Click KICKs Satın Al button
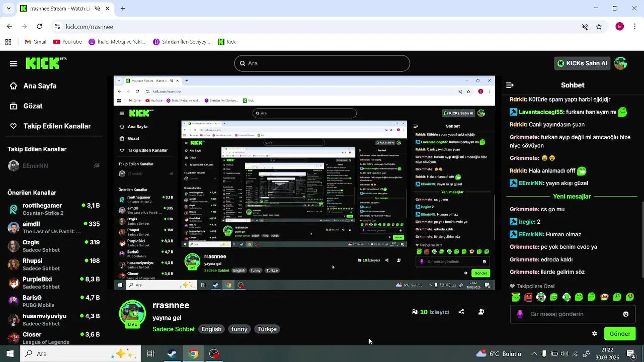644x362 pixels. [582, 63]
